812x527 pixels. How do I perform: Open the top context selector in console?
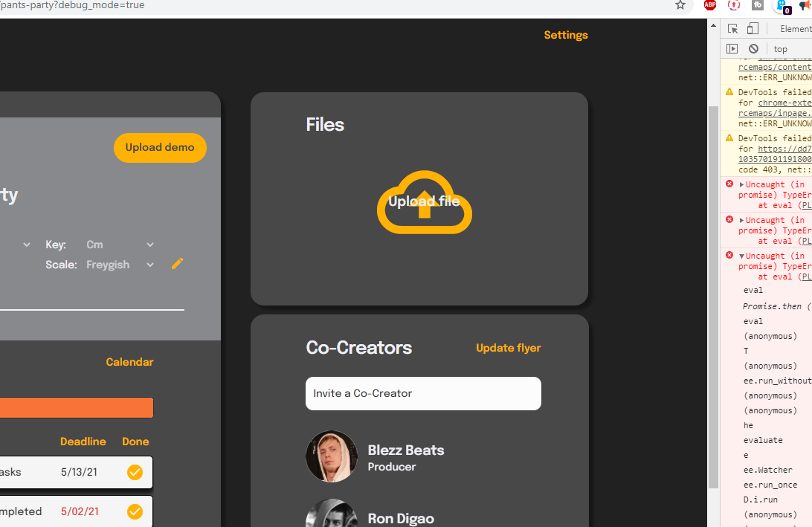point(781,48)
